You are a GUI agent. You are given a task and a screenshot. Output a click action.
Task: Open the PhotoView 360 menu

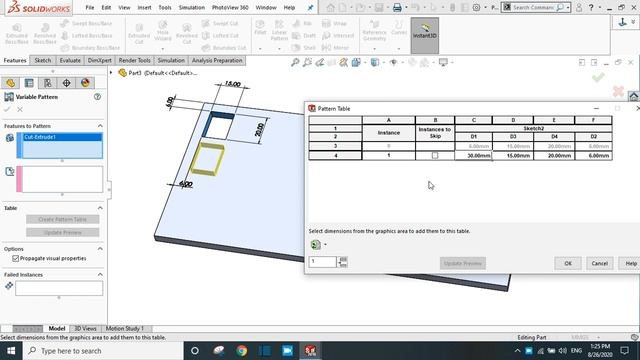pos(230,7)
